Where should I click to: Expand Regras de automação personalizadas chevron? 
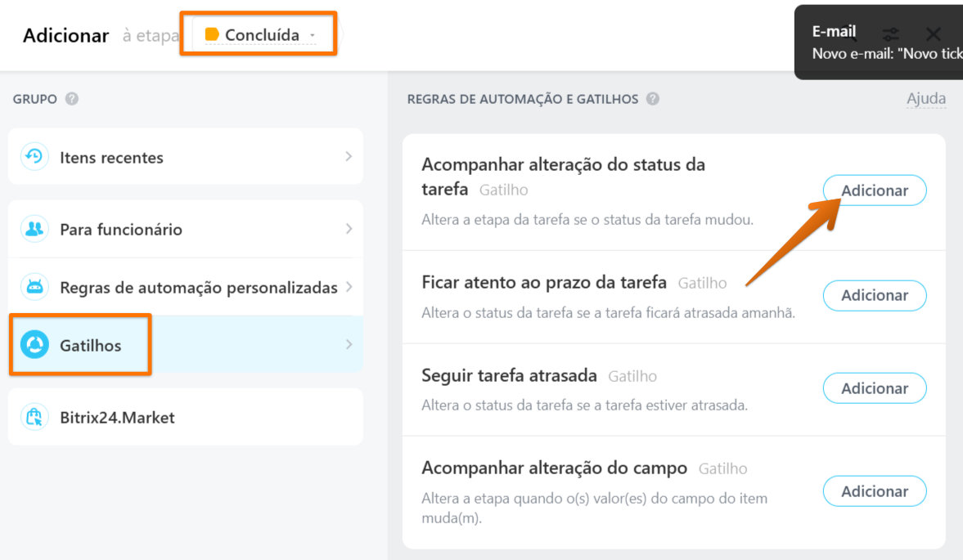349,286
